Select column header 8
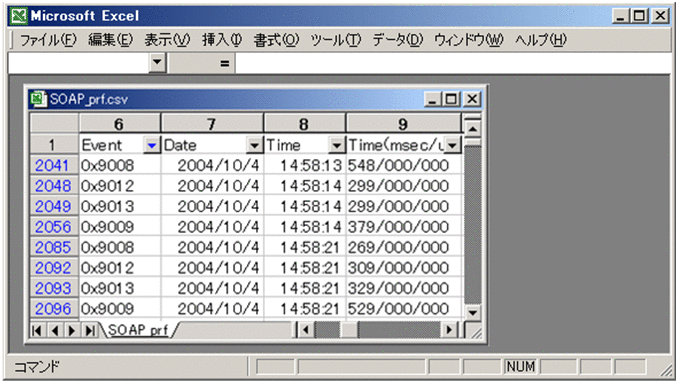 (304, 124)
